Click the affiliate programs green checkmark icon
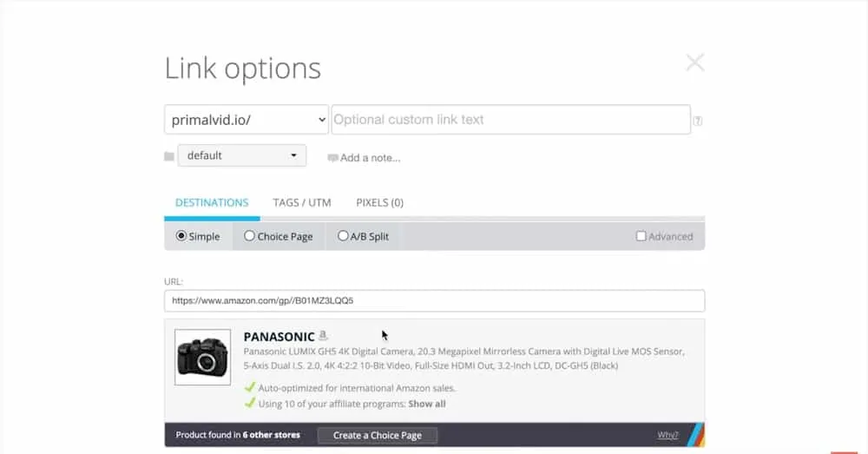The image size is (868, 454). tap(250, 404)
